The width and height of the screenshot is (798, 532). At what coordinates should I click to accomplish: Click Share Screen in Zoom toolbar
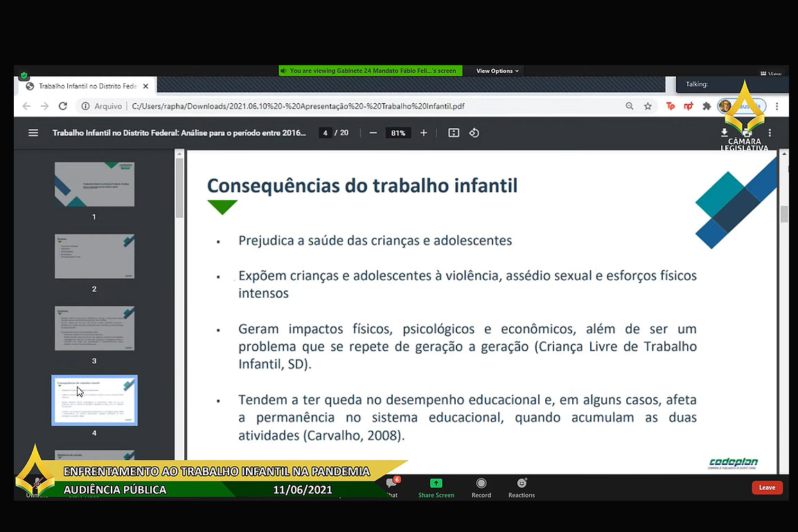[436, 487]
